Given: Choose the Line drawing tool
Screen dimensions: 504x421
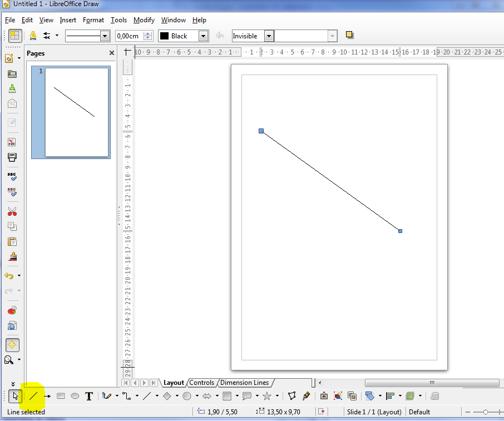Looking at the screenshot, I should coord(33,396).
